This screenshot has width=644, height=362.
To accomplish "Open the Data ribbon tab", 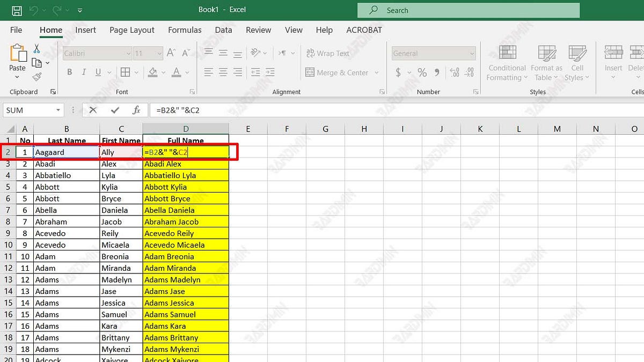I will pyautogui.click(x=223, y=30).
